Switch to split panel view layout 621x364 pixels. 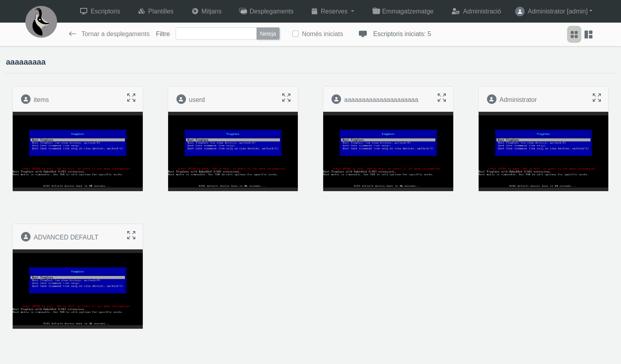click(588, 34)
